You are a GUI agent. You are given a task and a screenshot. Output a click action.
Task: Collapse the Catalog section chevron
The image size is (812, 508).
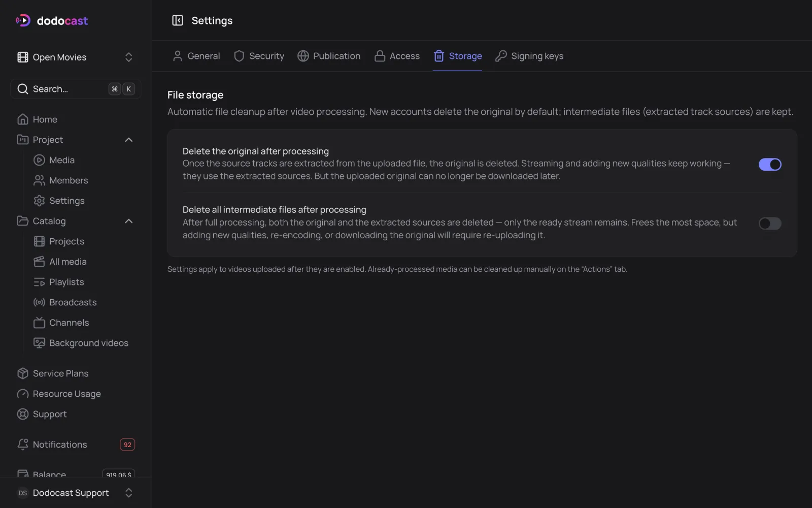click(x=129, y=221)
